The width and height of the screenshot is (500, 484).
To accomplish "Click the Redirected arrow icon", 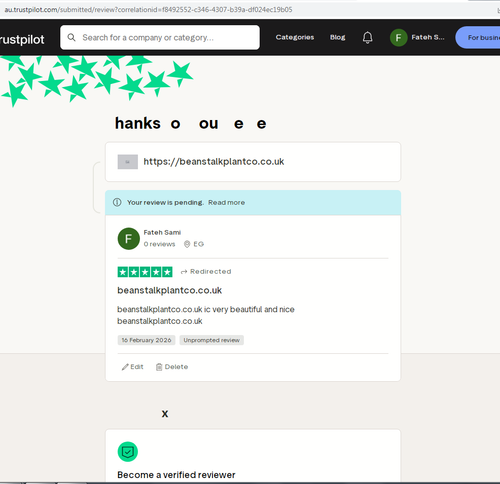I will click(184, 272).
